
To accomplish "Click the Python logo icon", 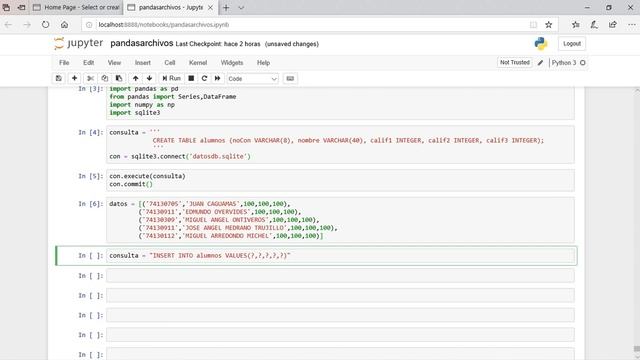I will point(541,44).
